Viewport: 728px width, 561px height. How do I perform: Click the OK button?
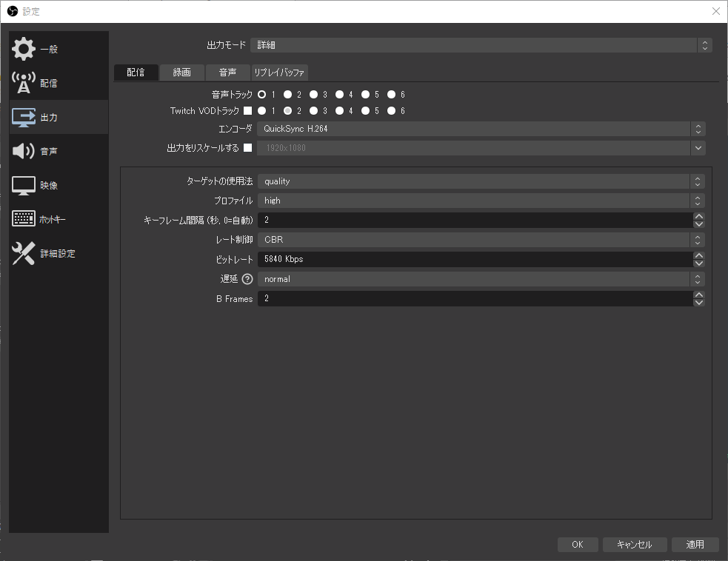click(578, 544)
